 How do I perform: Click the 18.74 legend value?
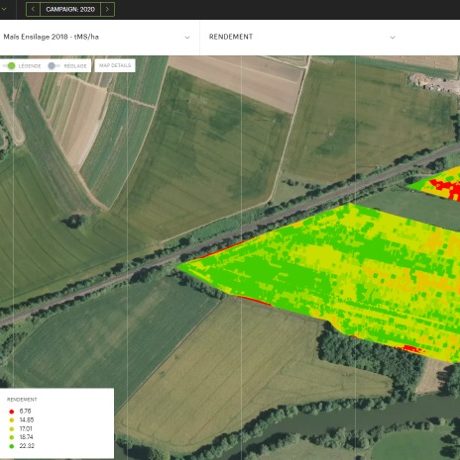[26, 437]
